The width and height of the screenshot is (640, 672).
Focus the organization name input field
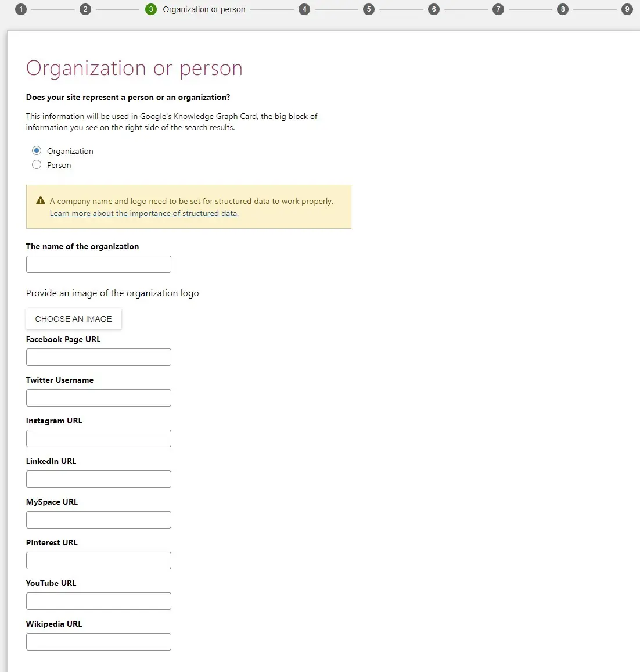click(99, 264)
